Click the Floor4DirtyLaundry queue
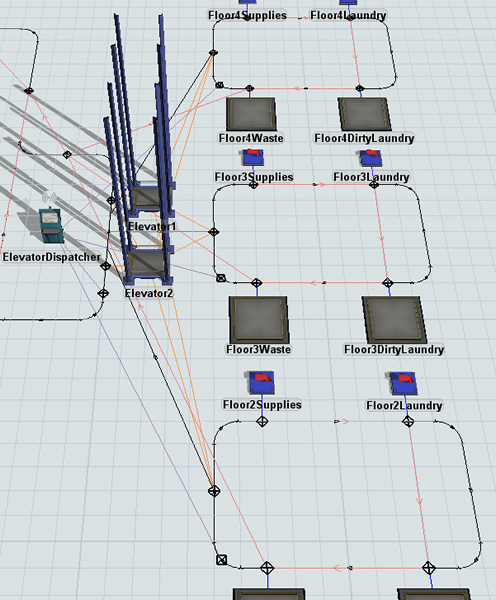 (x=364, y=114)
